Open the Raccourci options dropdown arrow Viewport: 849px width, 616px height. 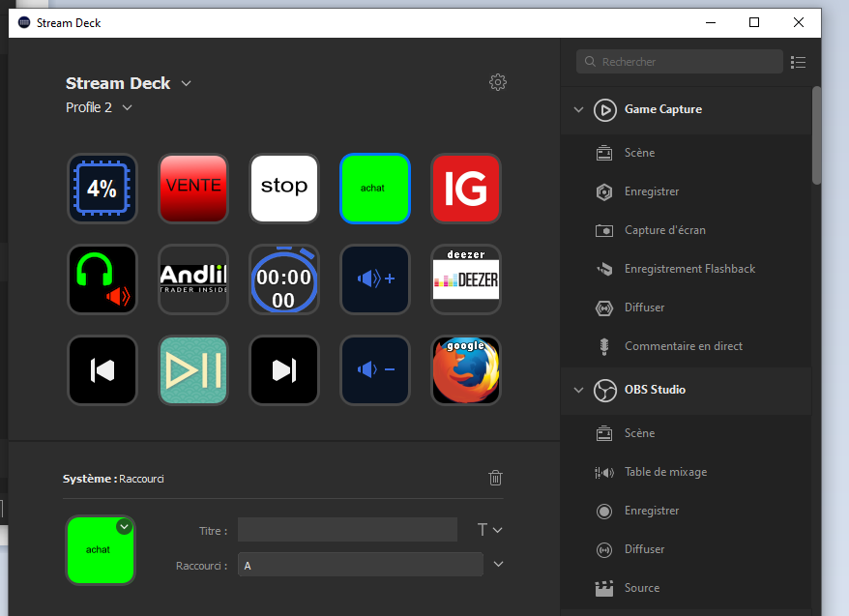(498, 564)
